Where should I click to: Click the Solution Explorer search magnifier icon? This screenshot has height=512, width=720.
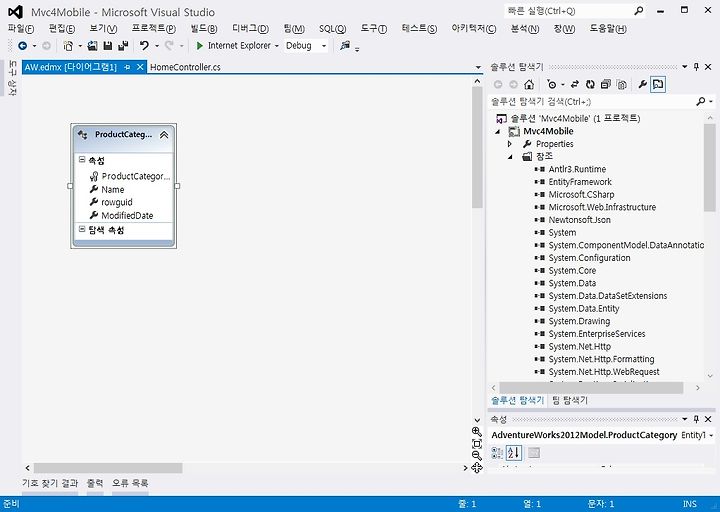pyautogui.click(x=701, y=101)
